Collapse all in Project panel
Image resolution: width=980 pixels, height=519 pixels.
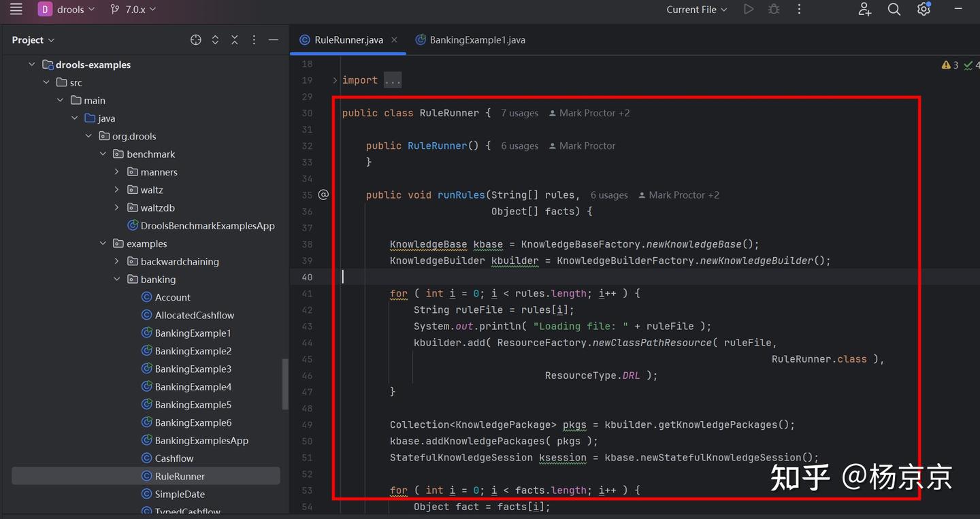[x=235, y=40]
